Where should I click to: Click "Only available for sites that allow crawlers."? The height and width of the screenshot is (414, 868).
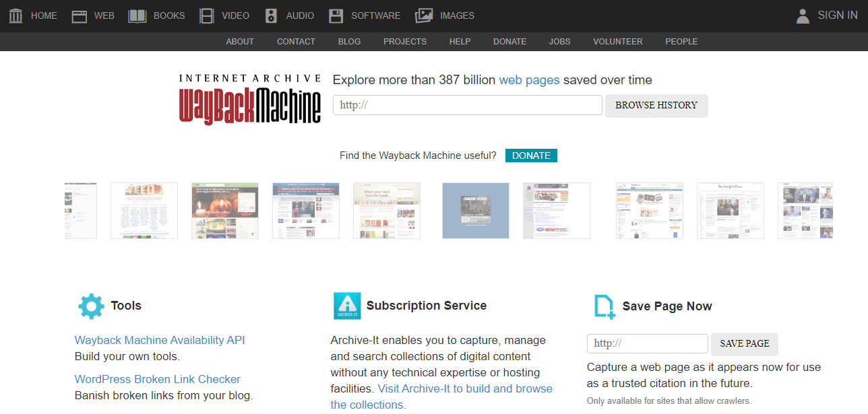[x=669, y=401]
